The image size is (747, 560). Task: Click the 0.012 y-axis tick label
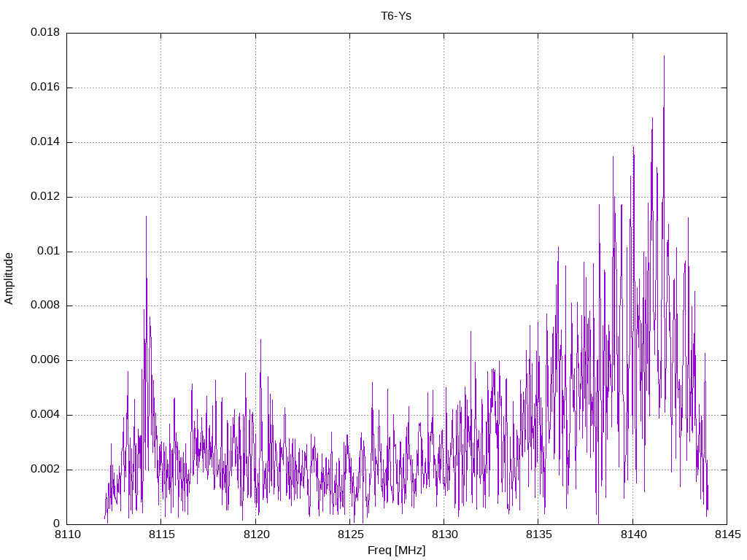(x=45, y=197)
